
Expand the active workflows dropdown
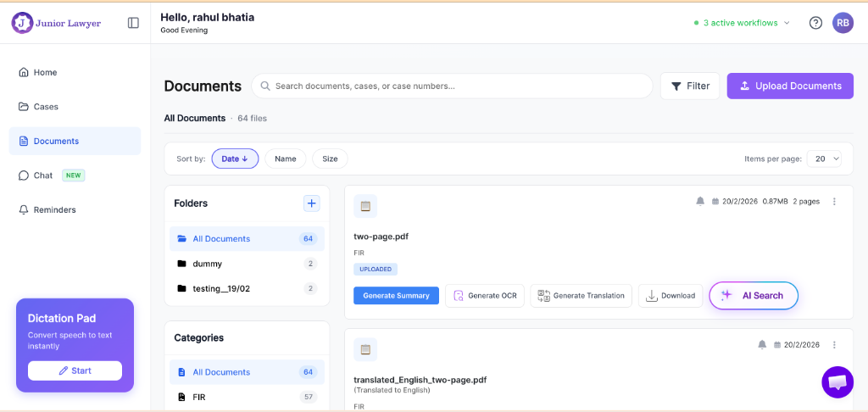tap(742, 23)
